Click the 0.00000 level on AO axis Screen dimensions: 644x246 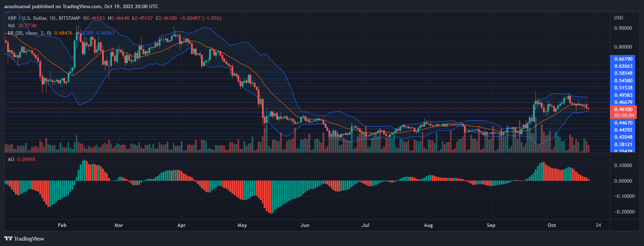623,181
